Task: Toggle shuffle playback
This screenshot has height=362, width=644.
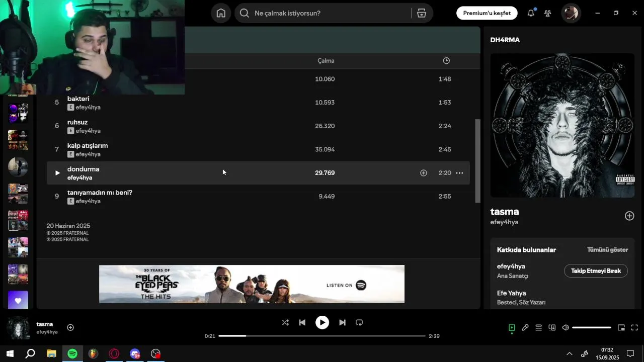Action: click(x=285, y=323)
